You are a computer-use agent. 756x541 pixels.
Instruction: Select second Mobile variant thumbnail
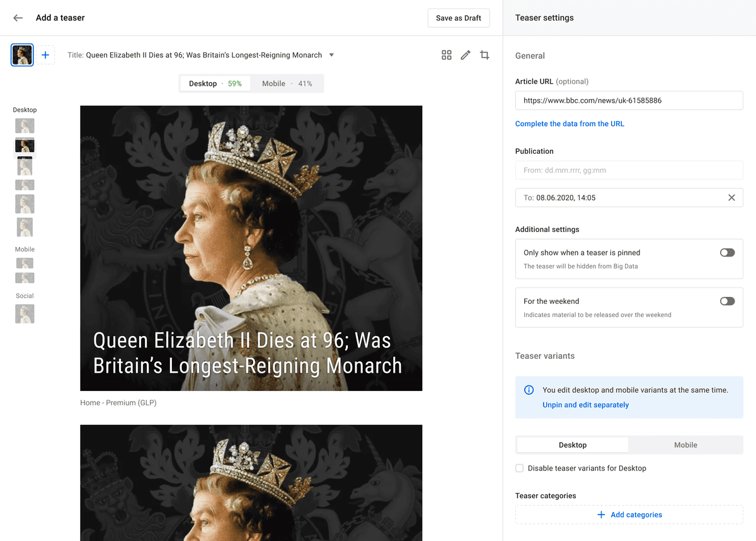coord(25,277)
